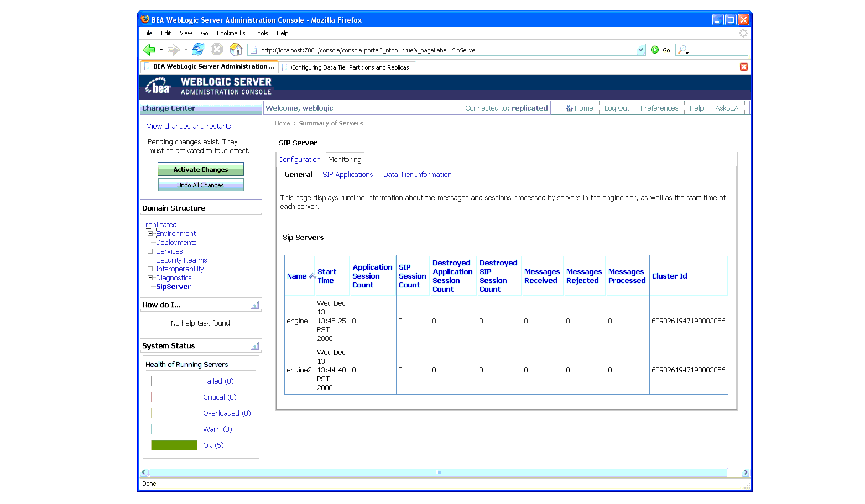Open SipServer in Domain Structure
Screen dimensions: 865x504
(173, 287)
